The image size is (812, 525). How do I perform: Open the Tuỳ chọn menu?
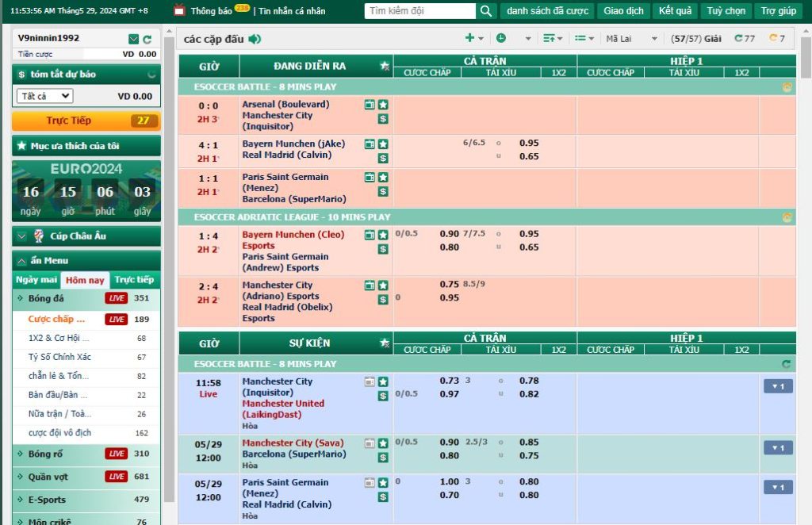click(x=726, y=11)
